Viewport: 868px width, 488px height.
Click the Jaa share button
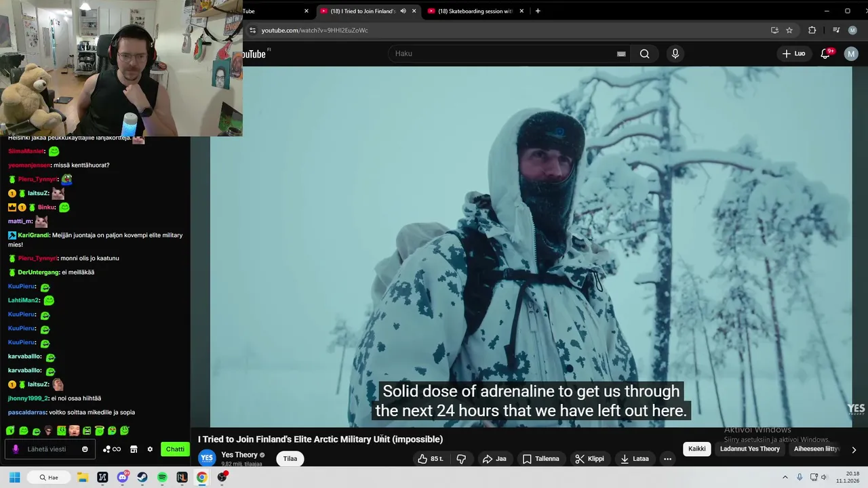[494, 459]
